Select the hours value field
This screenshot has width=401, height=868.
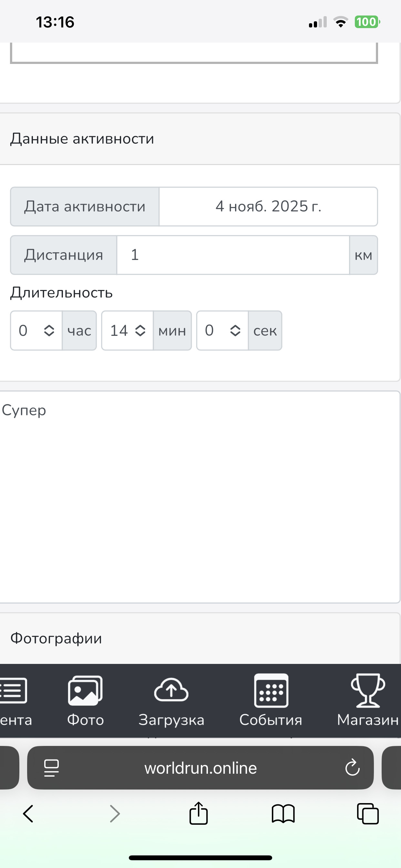click(36, 331)
